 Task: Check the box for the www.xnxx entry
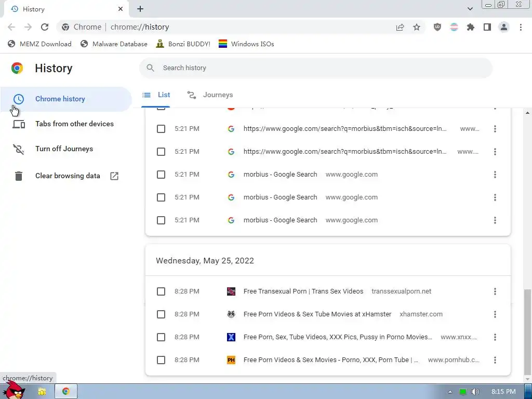tap(161, 337)
